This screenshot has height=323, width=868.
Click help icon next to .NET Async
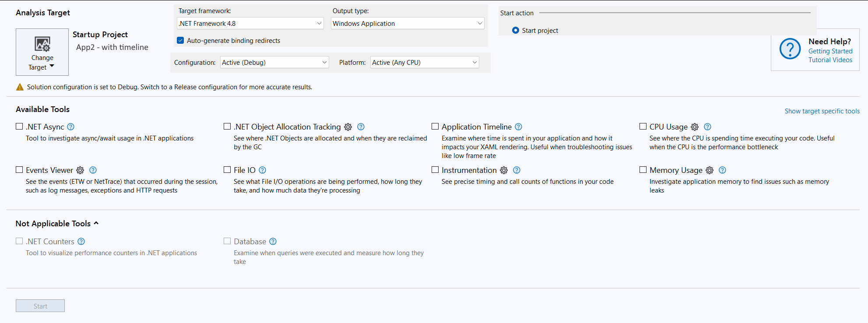(x=70, y=127)
